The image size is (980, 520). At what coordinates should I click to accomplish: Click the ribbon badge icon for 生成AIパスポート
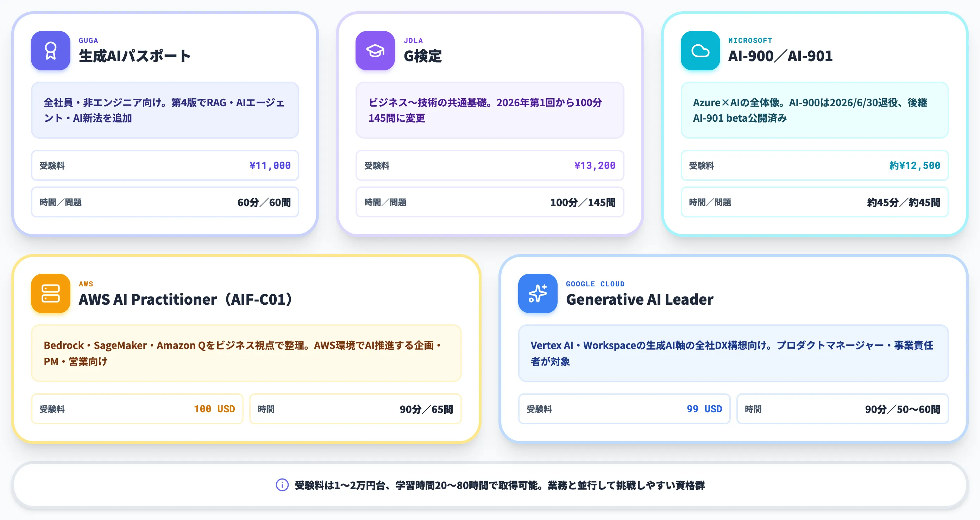point(51,51)
